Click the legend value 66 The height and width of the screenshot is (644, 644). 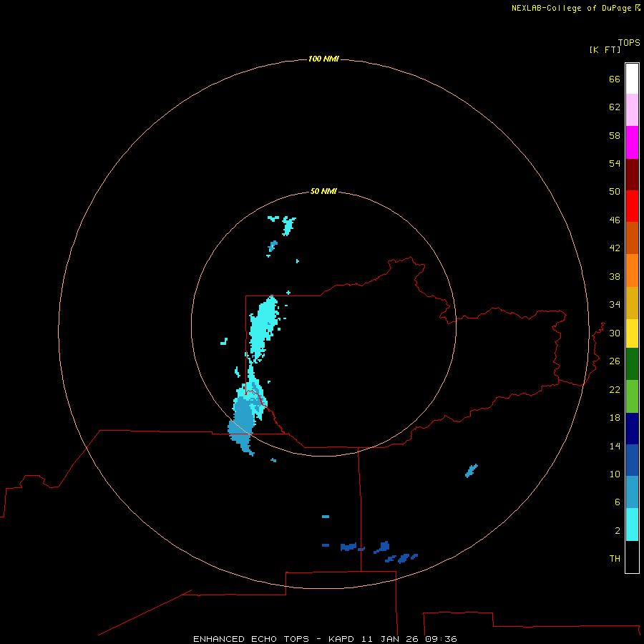[615, 79]
